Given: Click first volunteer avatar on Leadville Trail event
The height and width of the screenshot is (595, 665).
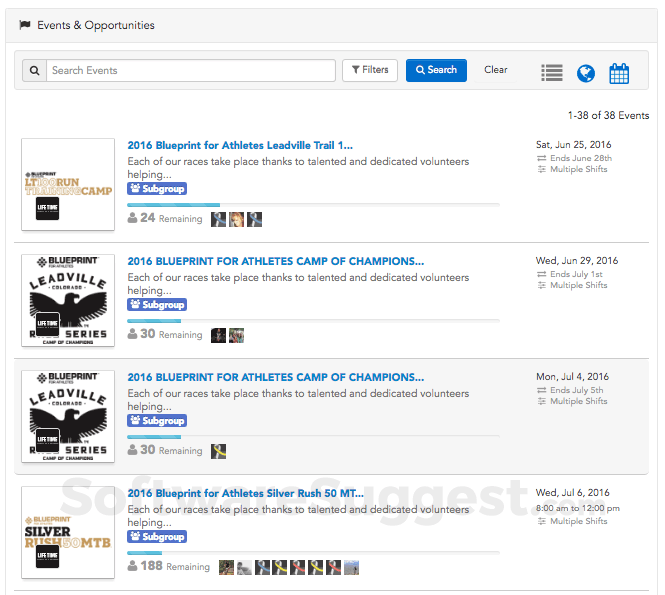Looking at the screenshot, I should click(x=219, y=219).
